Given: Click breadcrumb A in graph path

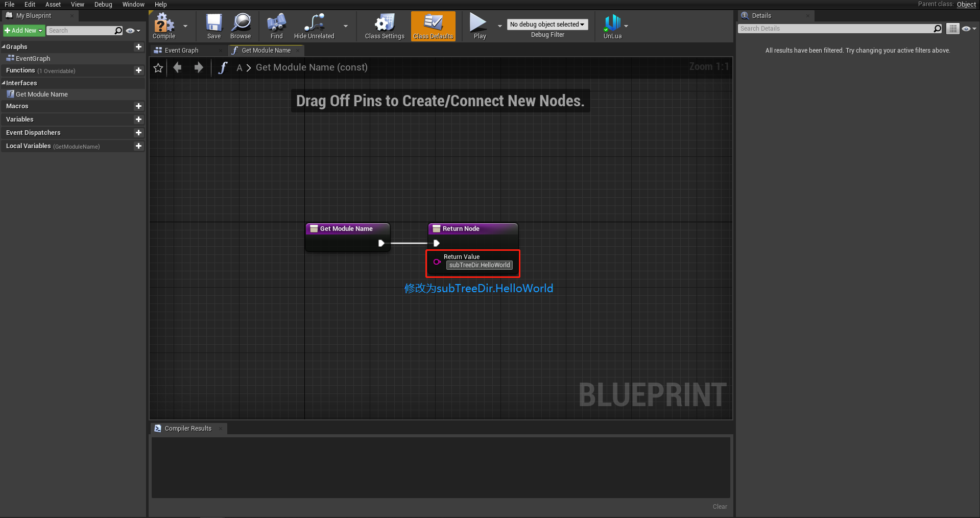Looking at the screenshot, I should (240, 67).
